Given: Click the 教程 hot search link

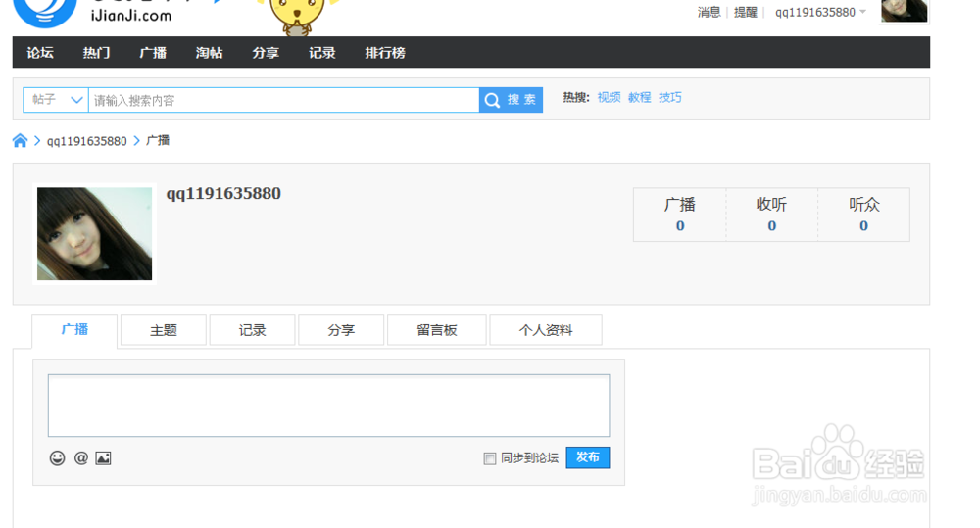Looking at the screenshot, I should (639, 98).
